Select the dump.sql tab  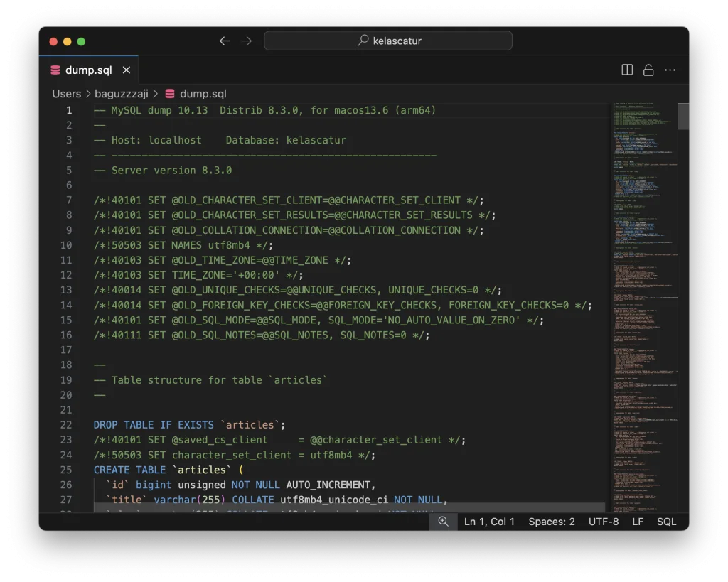click(88, 70)
